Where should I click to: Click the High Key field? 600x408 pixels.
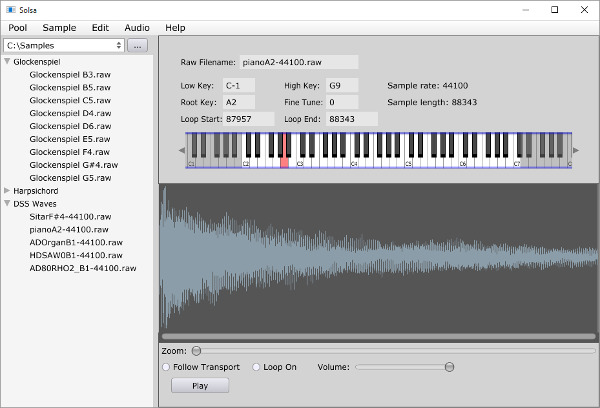tap(342, 85)
